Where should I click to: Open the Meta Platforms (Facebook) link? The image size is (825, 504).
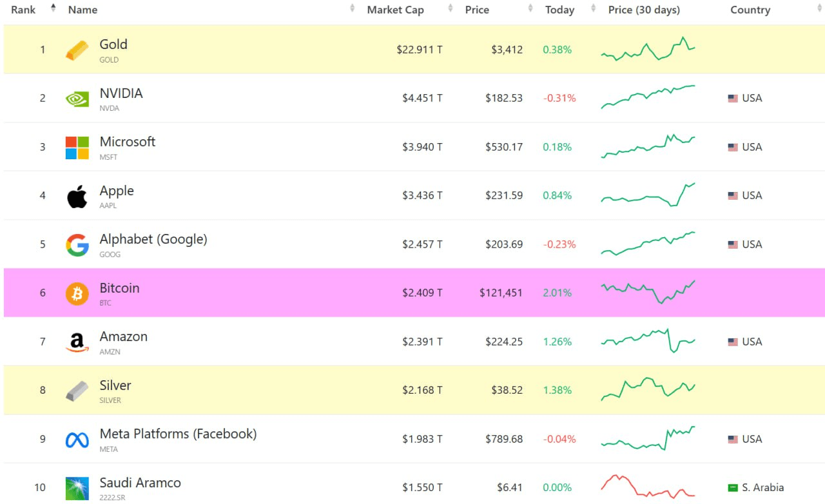click(178, 434)
